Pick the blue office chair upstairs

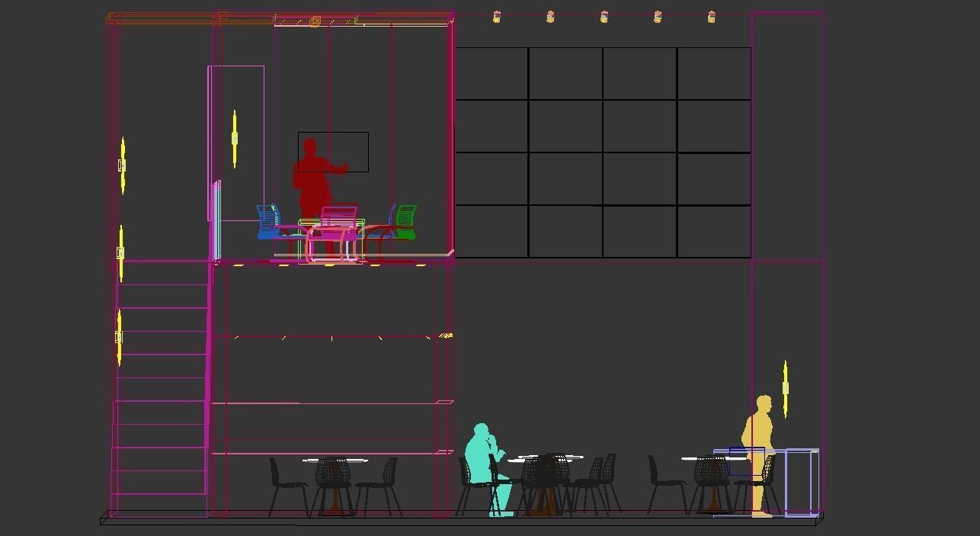click(x=270, y=222)
